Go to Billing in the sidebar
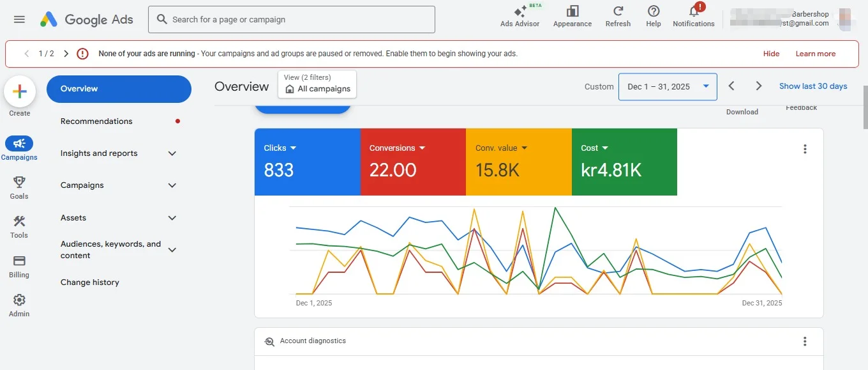The height and width of the screenshot is (370, 868). [19, 266]
